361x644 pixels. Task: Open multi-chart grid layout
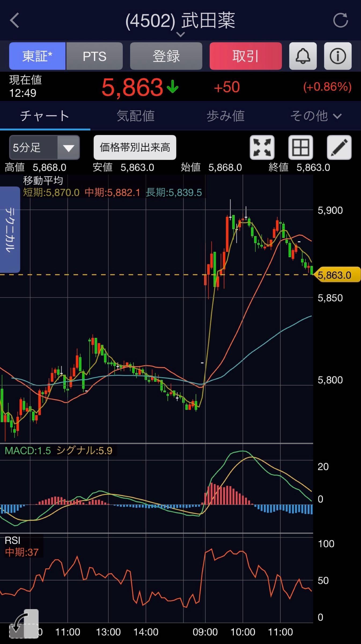[x=301, y=147]
